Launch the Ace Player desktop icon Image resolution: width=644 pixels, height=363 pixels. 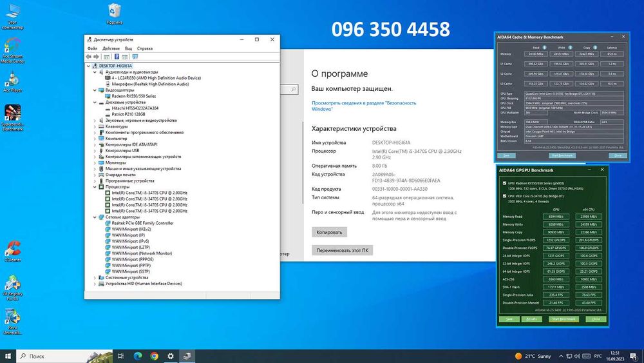12,81
